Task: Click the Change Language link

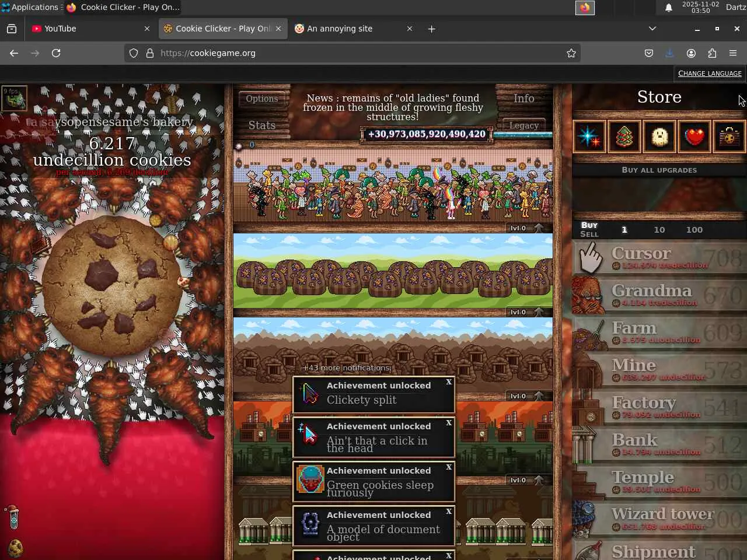Action: coord(710,73)
